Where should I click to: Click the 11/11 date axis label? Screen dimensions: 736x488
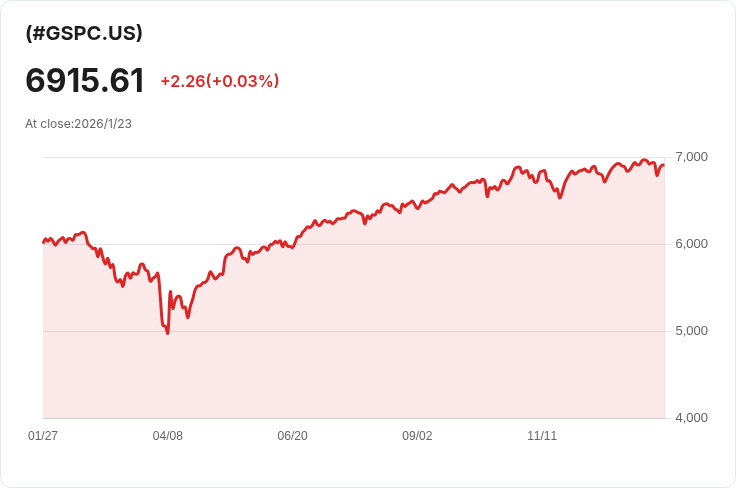[x=542, y=436]
